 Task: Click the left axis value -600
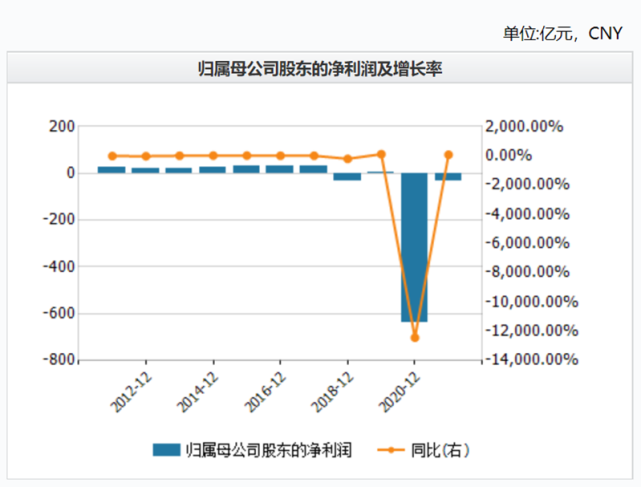(59, 313)
